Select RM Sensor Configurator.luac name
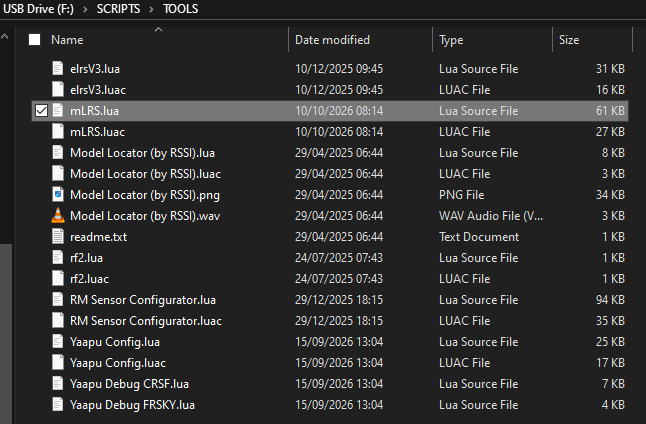Image resolution: width=646 pixels, height=424 pixels. [x=145, y=321]
